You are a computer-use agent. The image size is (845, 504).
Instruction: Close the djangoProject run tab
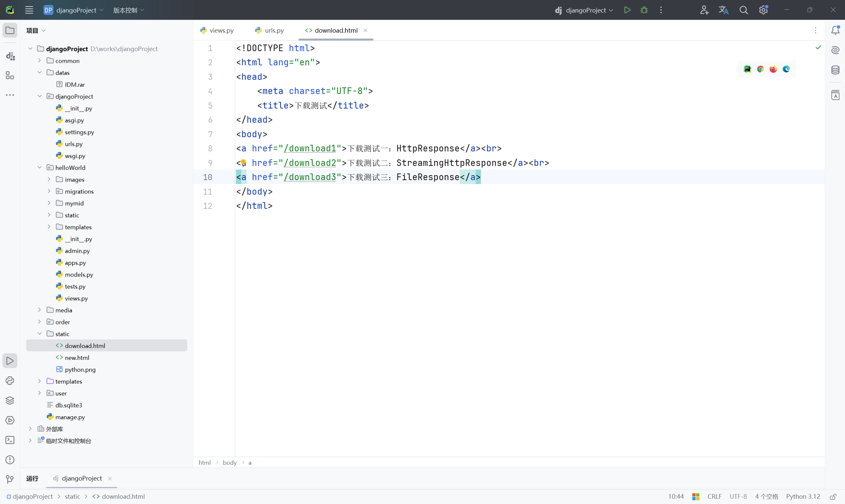110,479
